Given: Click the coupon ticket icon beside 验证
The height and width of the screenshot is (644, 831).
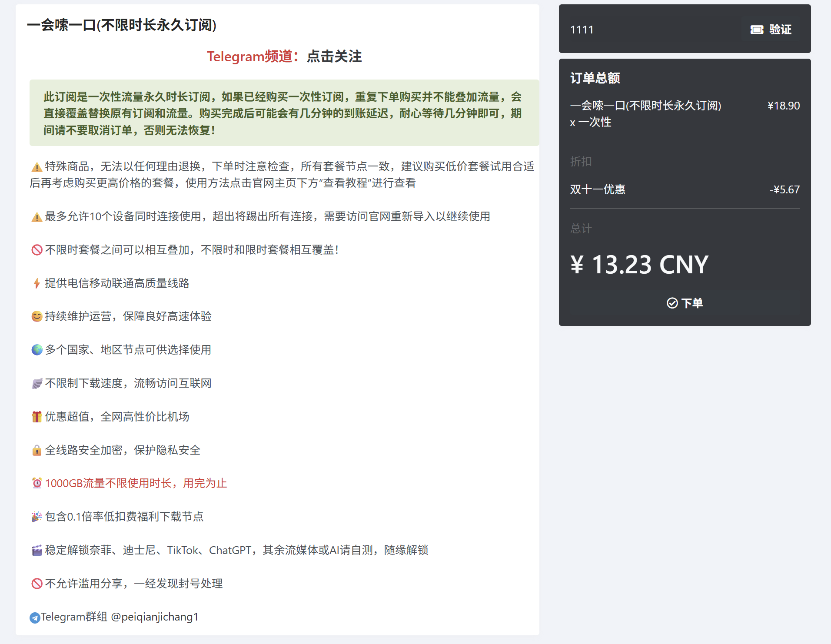Looking at the screenshot, I should (x=757, y=30).
